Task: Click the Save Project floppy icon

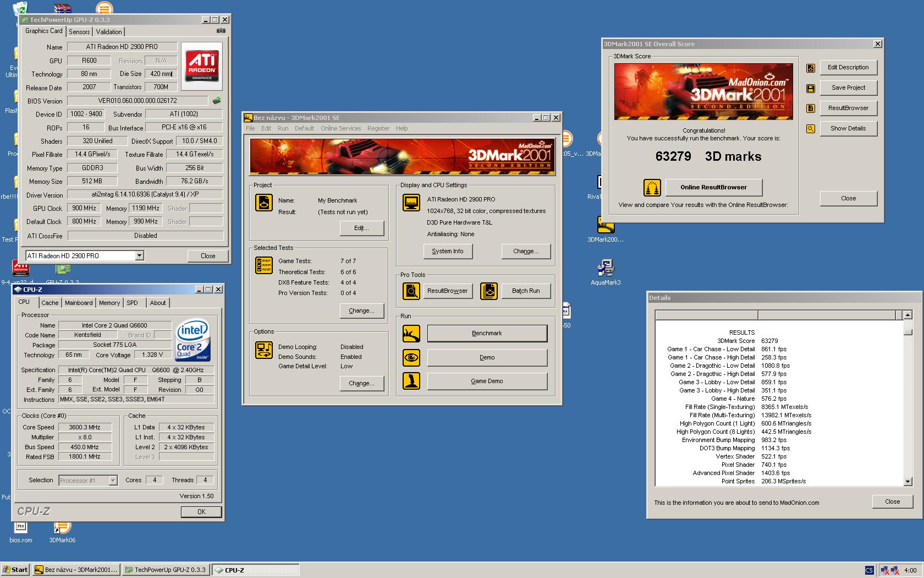Action: point(810,89)
